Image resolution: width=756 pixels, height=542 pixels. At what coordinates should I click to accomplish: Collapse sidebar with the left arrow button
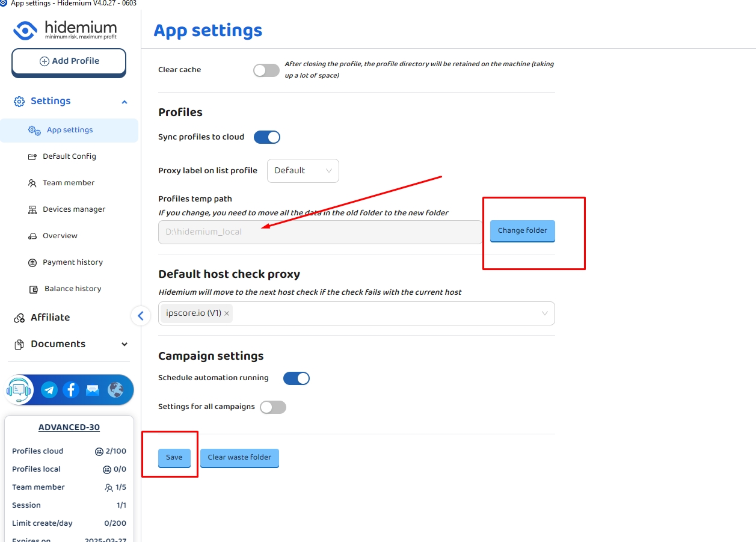click(x=141, y=315)
